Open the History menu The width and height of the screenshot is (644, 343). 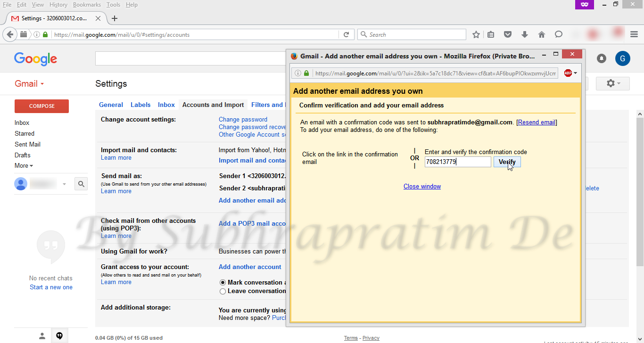[58, 5]
